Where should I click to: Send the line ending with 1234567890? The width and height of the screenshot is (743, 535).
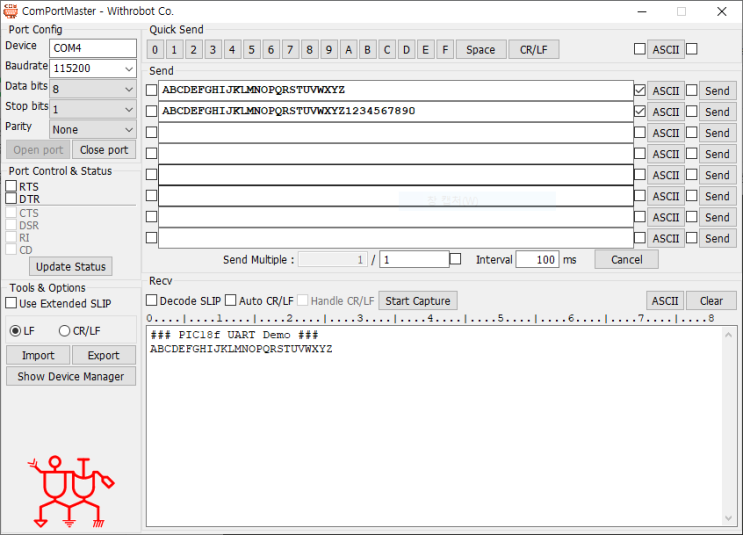pos(717,112)
